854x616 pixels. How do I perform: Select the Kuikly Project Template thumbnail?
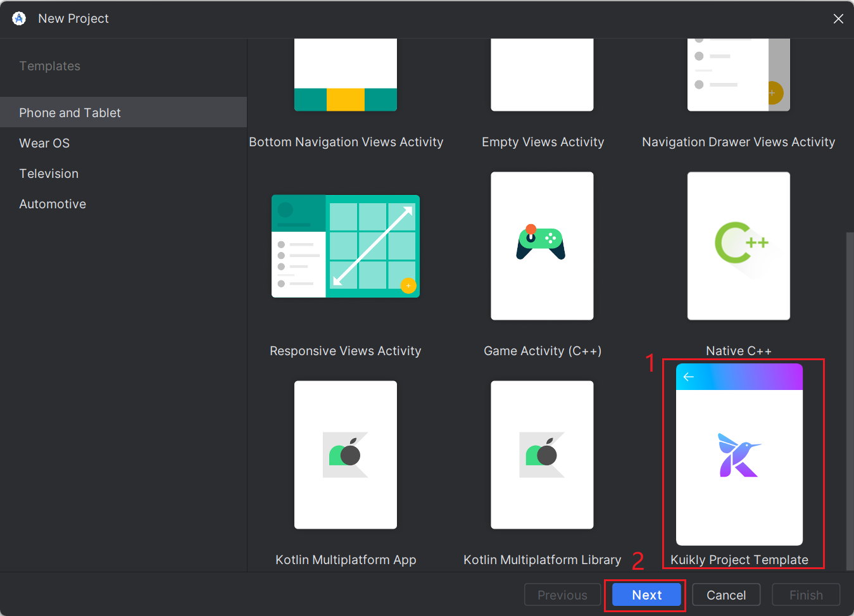pyautogui.click(x=739, y=455)
